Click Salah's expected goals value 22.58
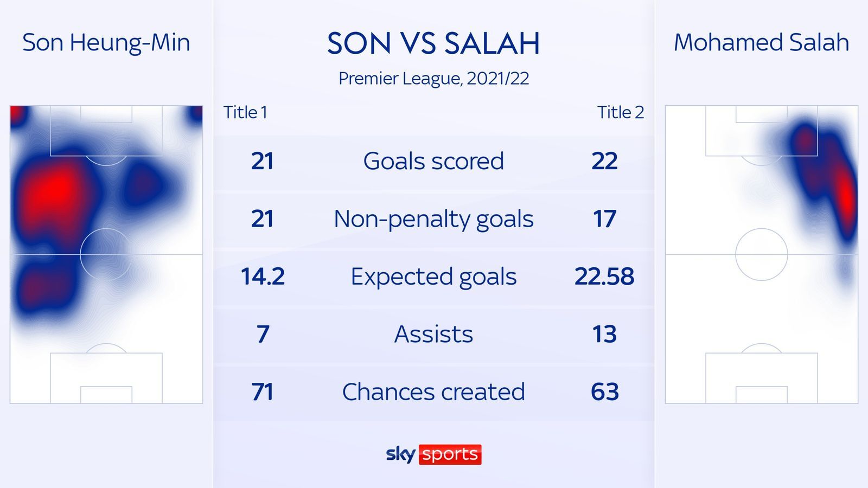Image resolution: width=868 pixels, height=488 pixels. tap(604, 277)
